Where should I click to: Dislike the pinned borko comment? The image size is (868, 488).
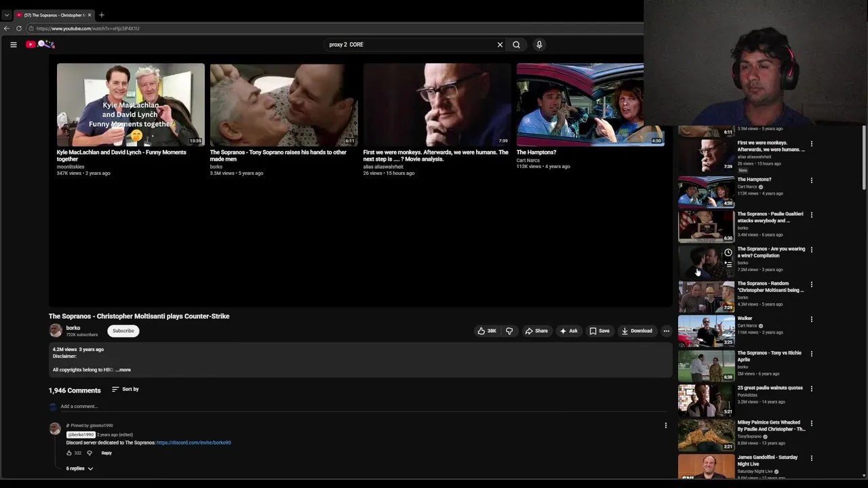click(x=89, y=453)
